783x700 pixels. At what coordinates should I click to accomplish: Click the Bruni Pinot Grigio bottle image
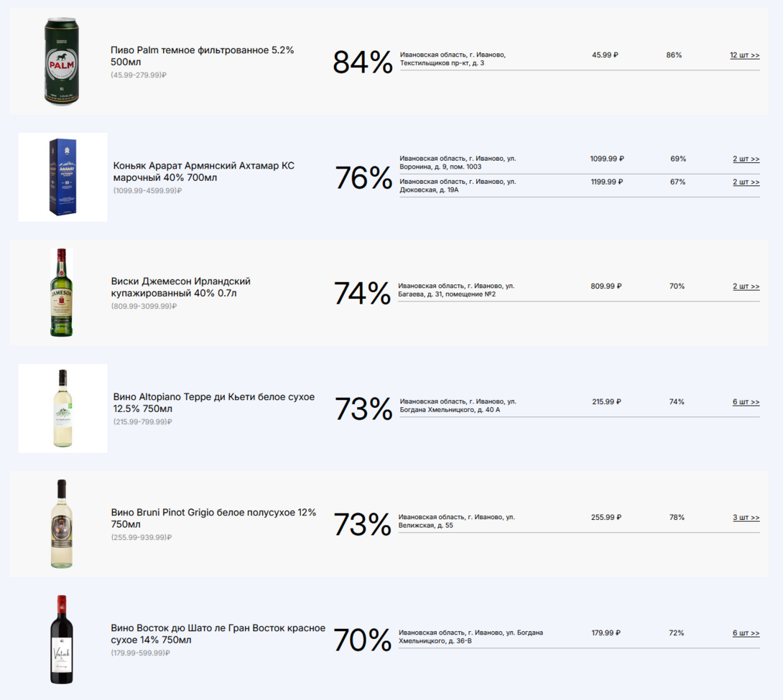click(62, 524)
